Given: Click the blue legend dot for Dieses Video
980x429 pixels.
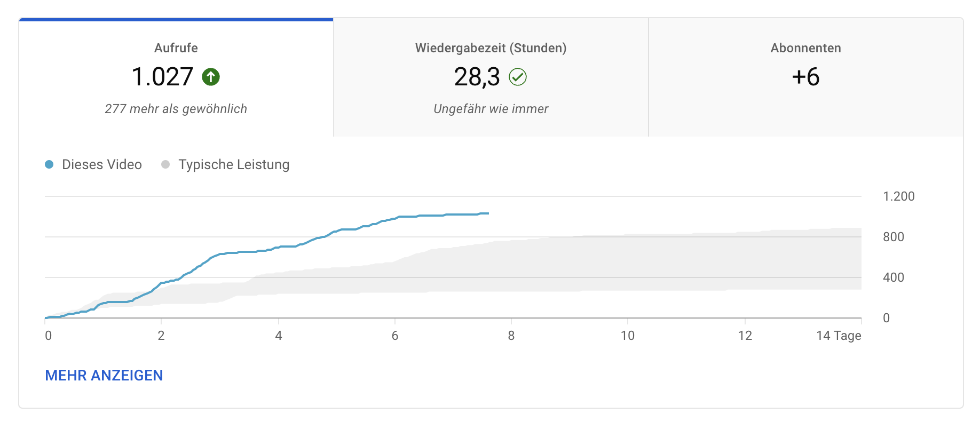Looking at the screenshot, I should [49, 164].
